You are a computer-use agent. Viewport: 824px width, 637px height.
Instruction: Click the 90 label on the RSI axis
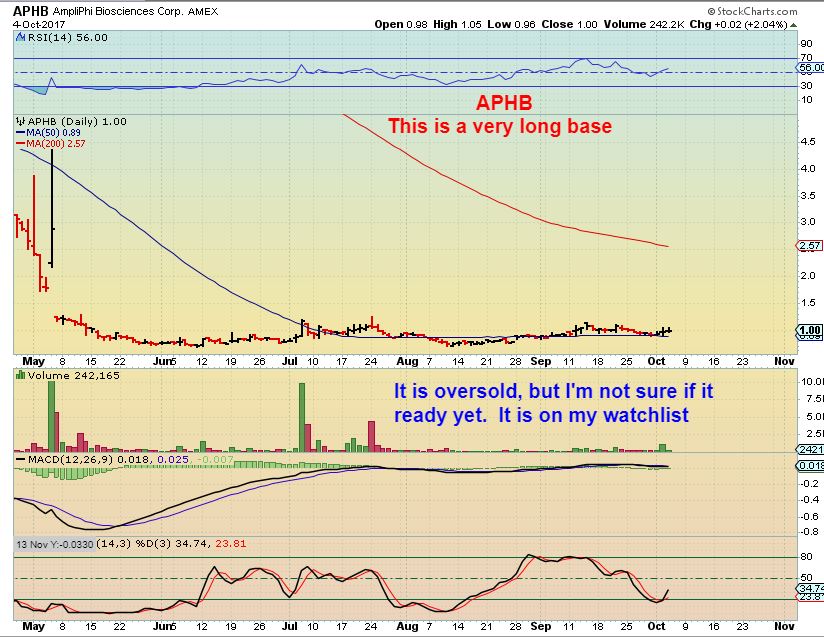point(806,44)
